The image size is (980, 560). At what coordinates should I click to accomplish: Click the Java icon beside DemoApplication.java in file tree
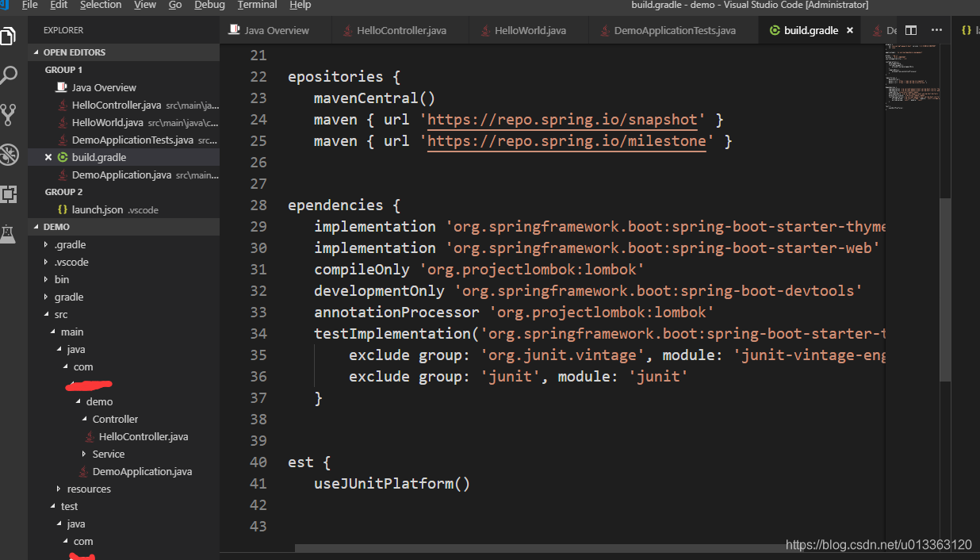click(83, 471)
